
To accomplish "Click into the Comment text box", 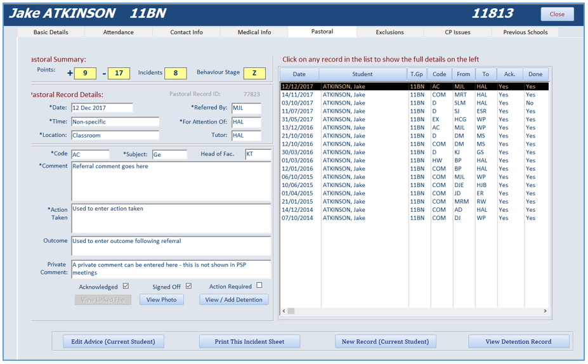I will point(171,181).
